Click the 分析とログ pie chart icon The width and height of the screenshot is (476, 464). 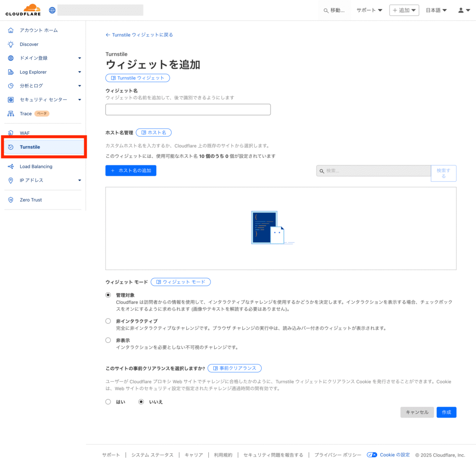point(11,86)
